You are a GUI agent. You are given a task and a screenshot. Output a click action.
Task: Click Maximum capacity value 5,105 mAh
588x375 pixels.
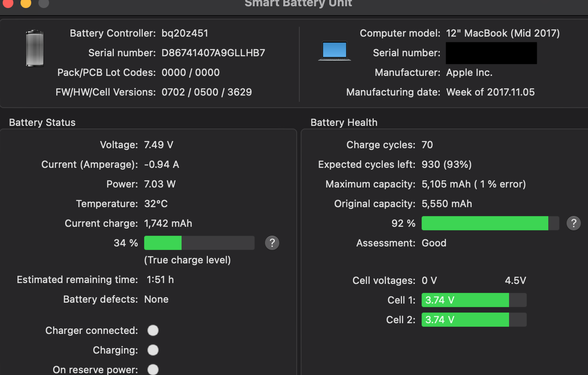tap(446, 184)
